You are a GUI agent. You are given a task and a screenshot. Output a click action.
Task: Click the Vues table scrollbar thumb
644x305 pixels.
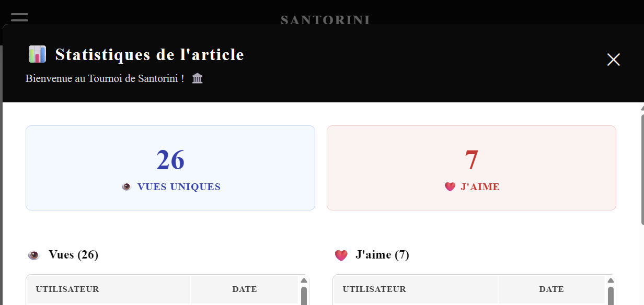(x=304, y=296)
